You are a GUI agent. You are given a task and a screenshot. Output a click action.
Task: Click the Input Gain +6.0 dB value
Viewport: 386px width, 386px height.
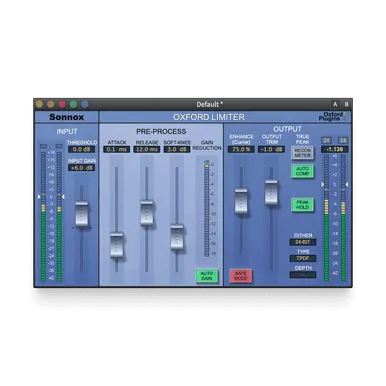[x=82, y=168]
